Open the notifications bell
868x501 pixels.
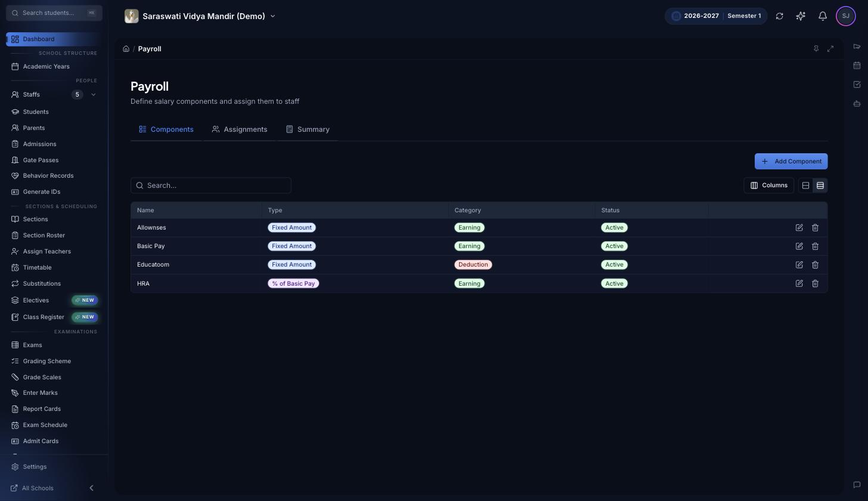pos(823,16)
